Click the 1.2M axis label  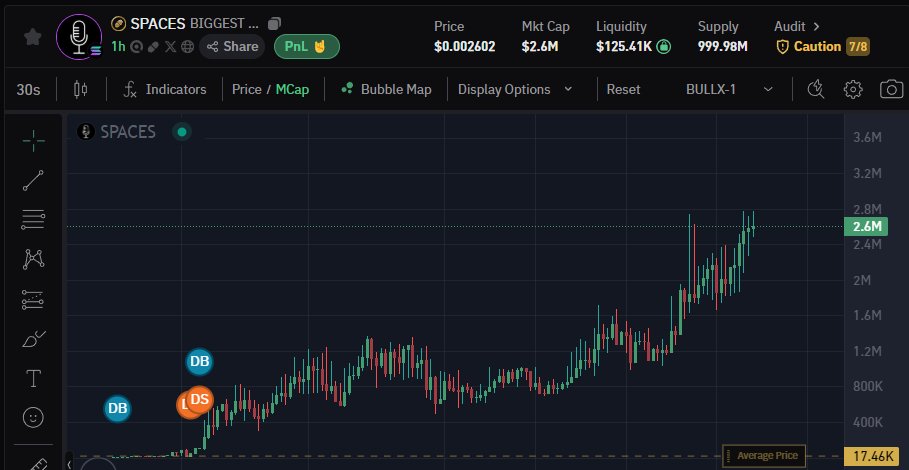click(867, 352)
